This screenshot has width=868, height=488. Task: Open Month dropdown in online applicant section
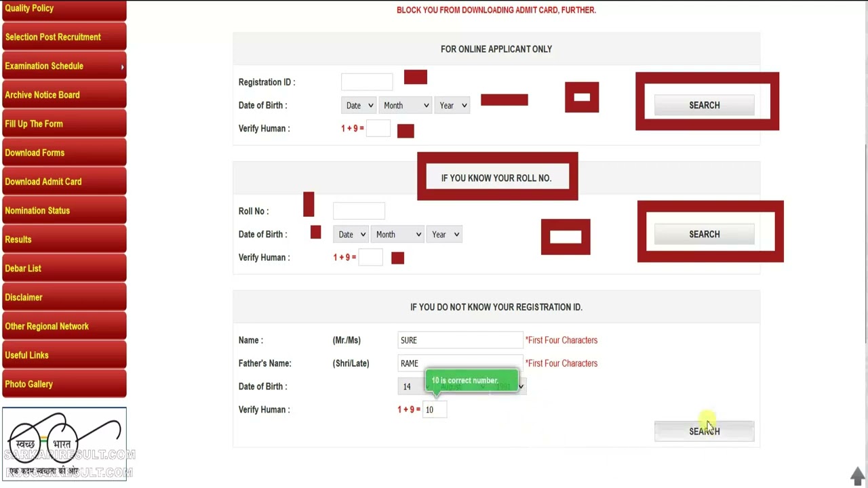(405, 105)
